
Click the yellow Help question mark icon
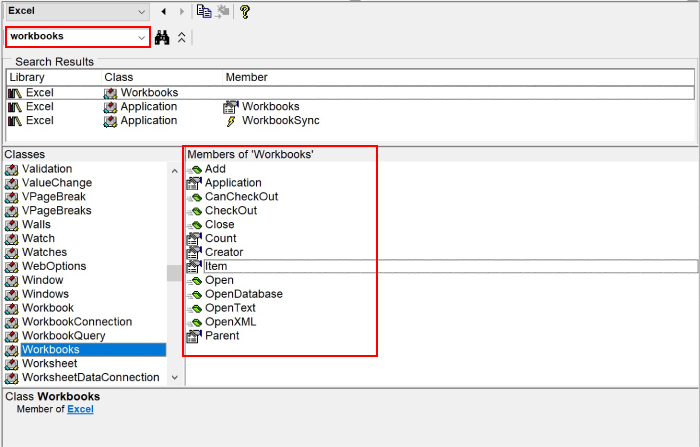coord(244,11)
